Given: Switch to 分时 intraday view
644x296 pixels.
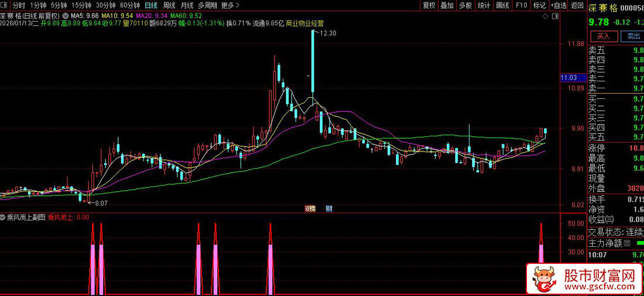Looking at the screenshot, I should tap(19, 5).
